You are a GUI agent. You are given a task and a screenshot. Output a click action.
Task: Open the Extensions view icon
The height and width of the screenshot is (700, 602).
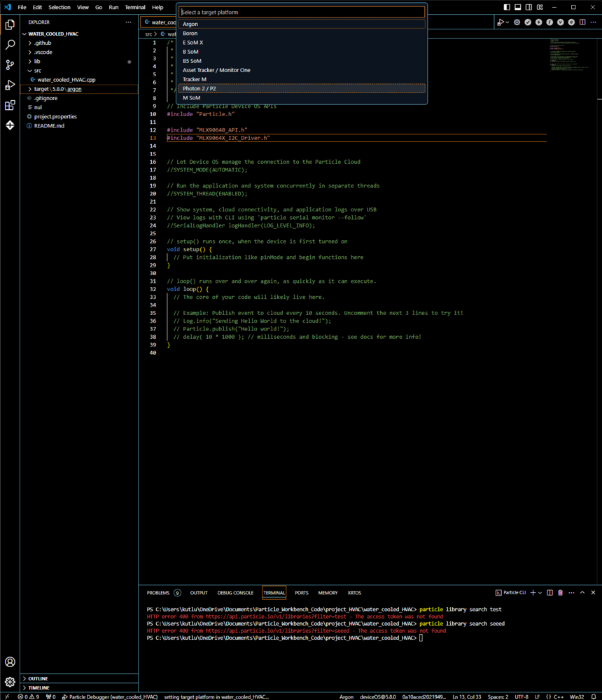(10, 105)
